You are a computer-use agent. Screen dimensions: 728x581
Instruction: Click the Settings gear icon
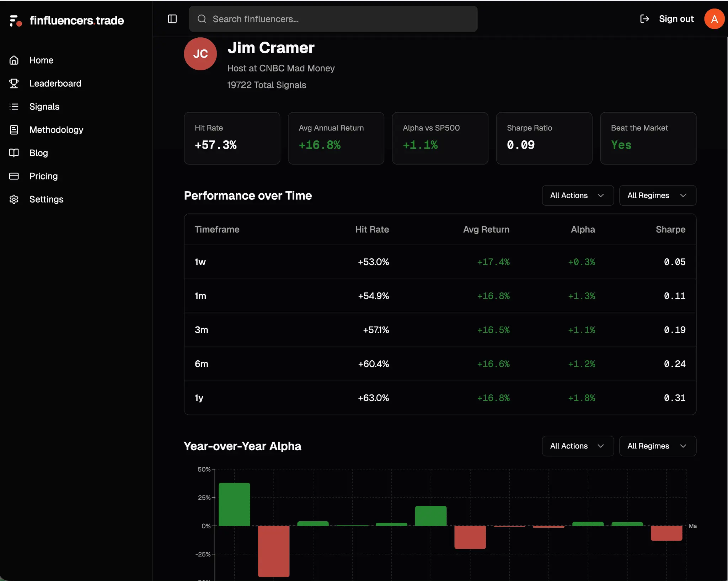tap(14, 199)
